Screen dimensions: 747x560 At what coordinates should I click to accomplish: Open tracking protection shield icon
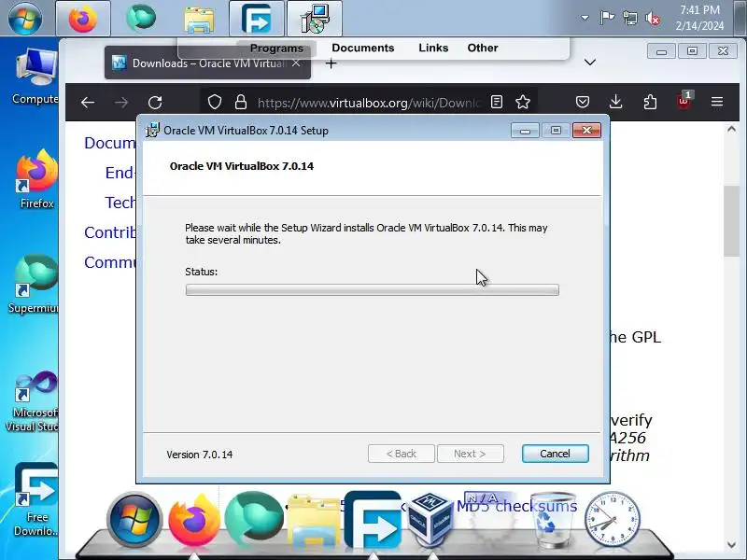coord(215,102)
